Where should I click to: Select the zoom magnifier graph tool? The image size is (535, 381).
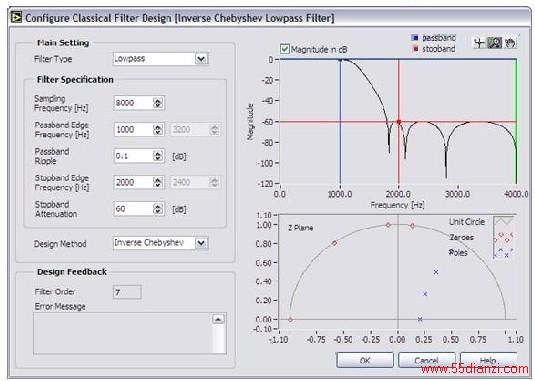[494, 43]
